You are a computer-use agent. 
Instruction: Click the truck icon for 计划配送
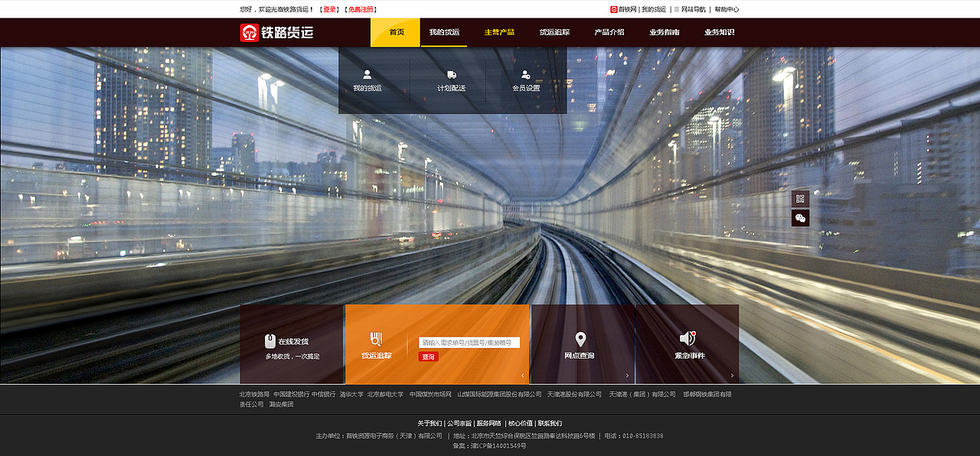coord(452,75)
